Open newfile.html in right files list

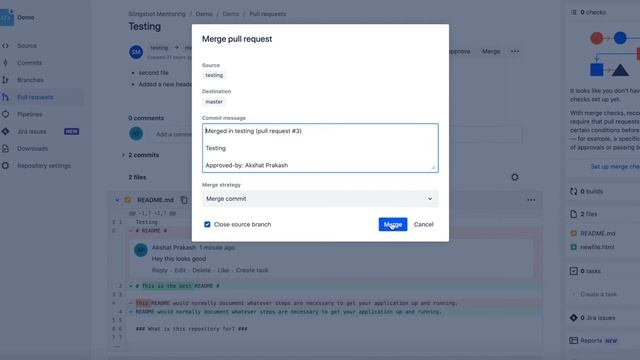[x=597, y=247]
